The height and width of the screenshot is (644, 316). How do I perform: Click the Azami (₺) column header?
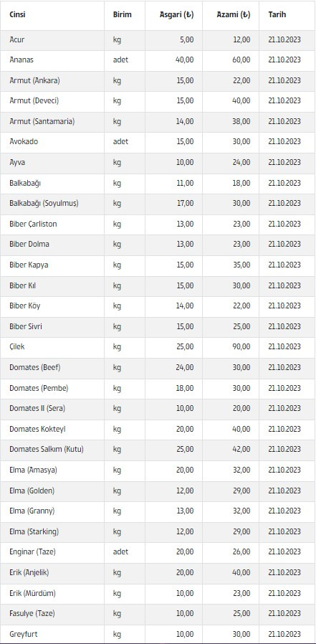pyautogui.click(x=234, y=15)
